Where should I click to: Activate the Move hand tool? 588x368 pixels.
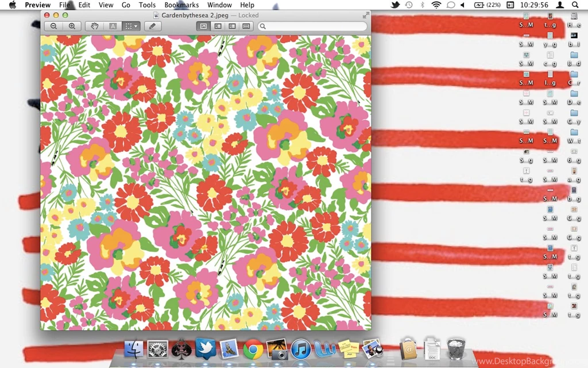point(94,26)
